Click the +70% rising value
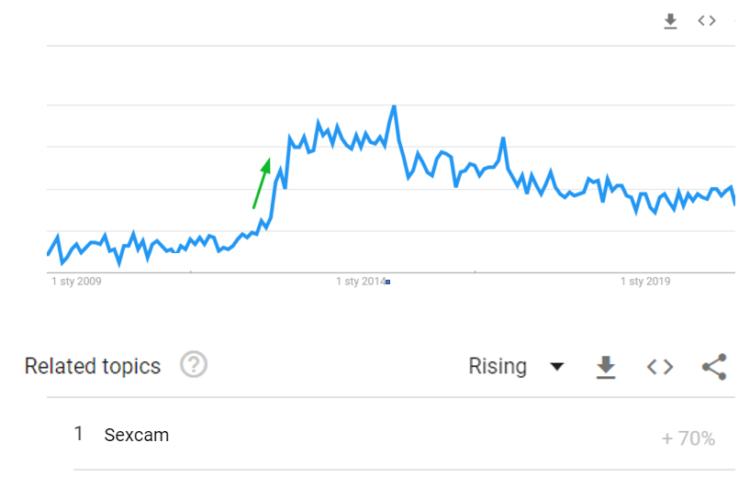Screen dimensions: 750x487 click(688, 438)
